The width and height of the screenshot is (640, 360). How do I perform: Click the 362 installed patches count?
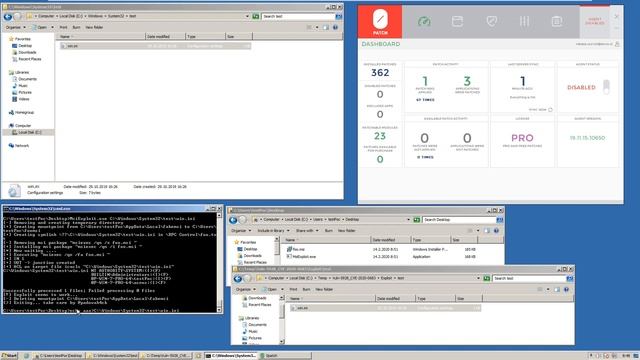pyautogui.click(x=380, y=73)
